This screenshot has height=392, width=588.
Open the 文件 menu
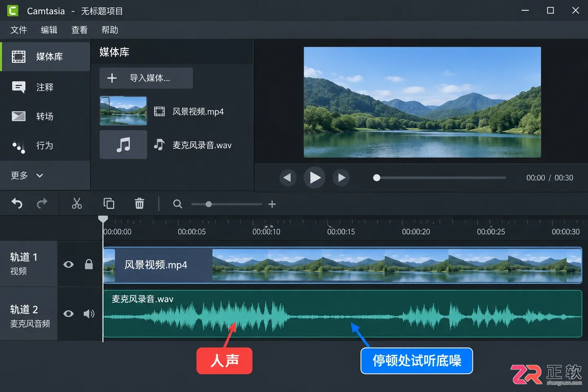pyautogui.click(x=19, y=30)
